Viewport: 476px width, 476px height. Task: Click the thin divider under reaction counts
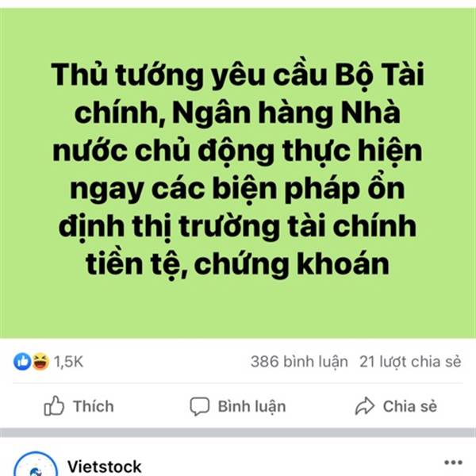click(x=238, y=383)
